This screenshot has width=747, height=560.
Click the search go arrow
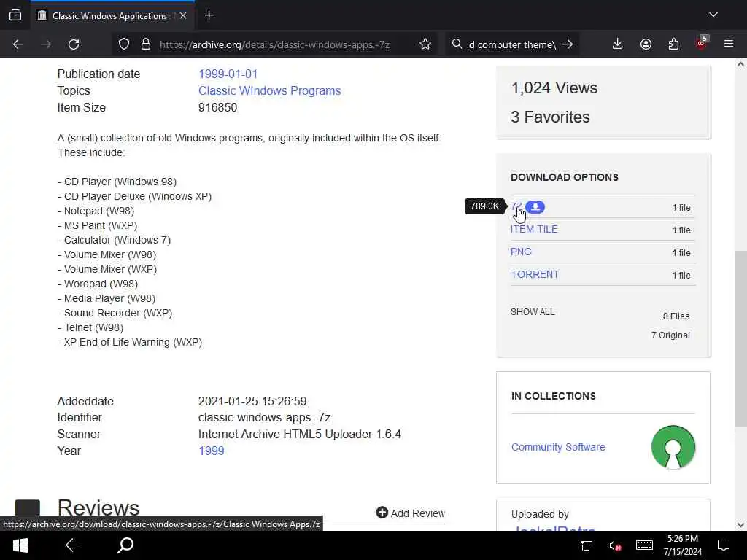(x=568, y=44)
